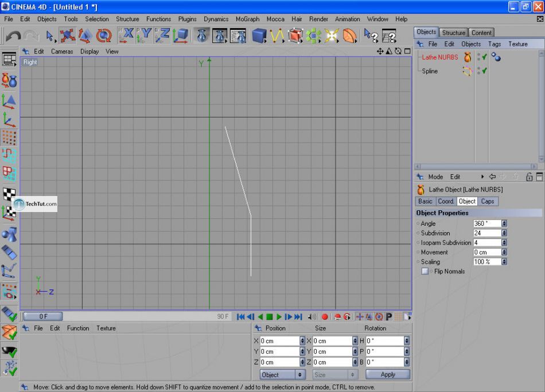Select the Spline object in list
545x392 pixels.
pyautogui.click(x=430, y=71)
